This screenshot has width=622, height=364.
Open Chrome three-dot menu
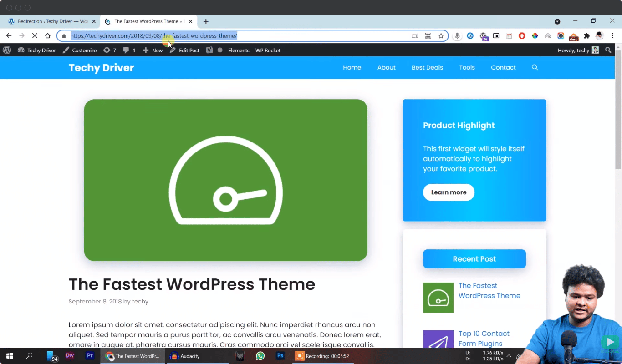(613, 36)
